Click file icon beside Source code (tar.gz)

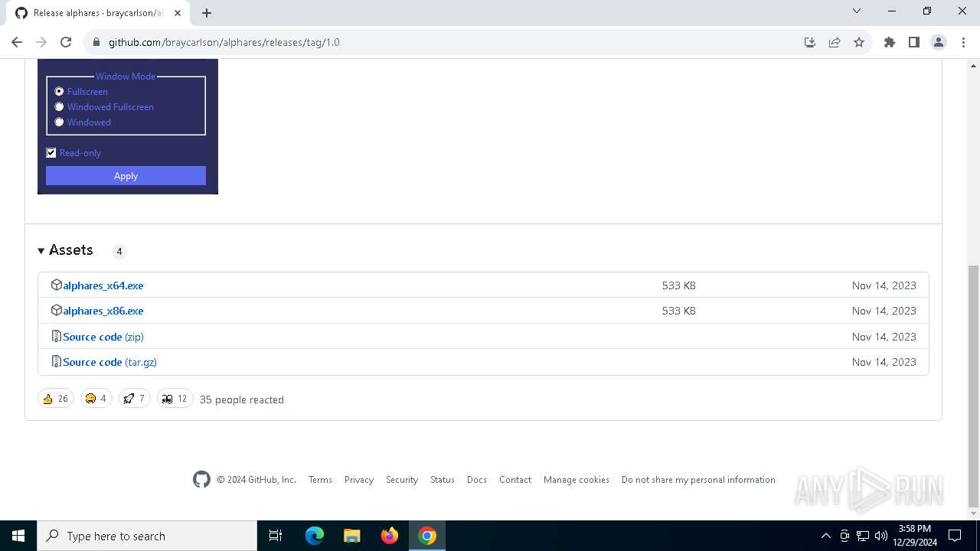coord(56,361)
